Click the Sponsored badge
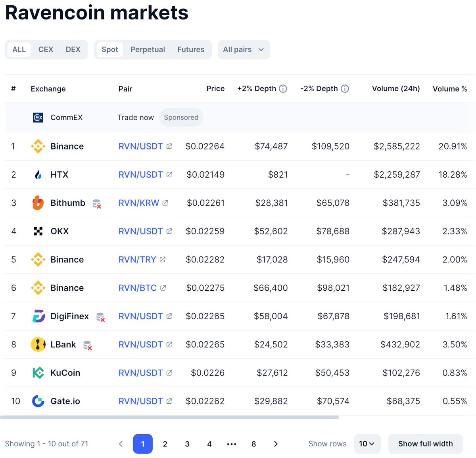Image resolution: width=476 pixels, height=458 pixels. coord(181,117)
